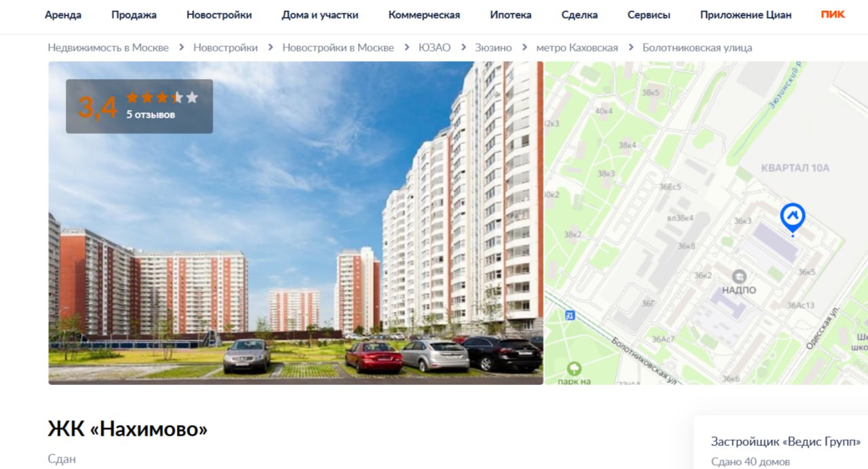Click the НАДПО graduation cap map icon

click(x=738, y=277)
